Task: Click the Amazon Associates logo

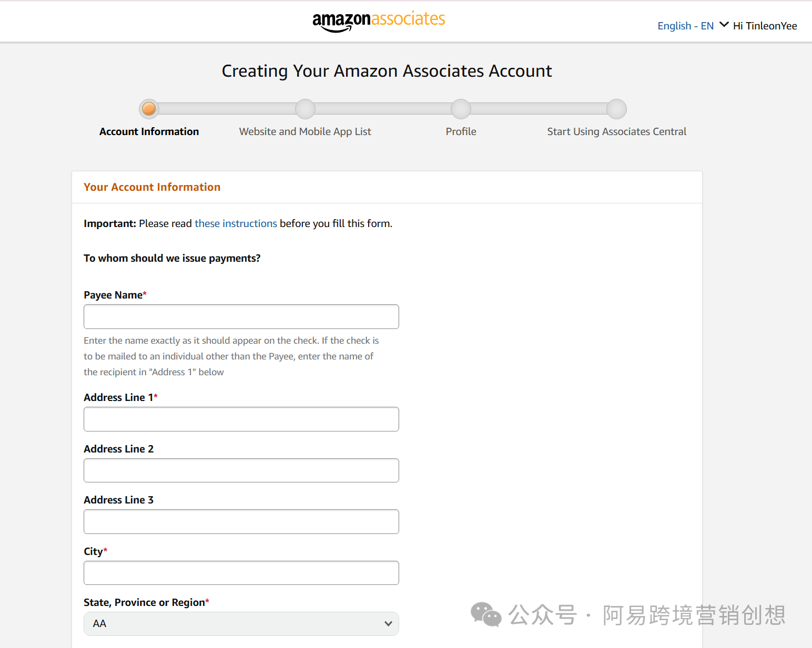Action: click(x=379, y=21)
